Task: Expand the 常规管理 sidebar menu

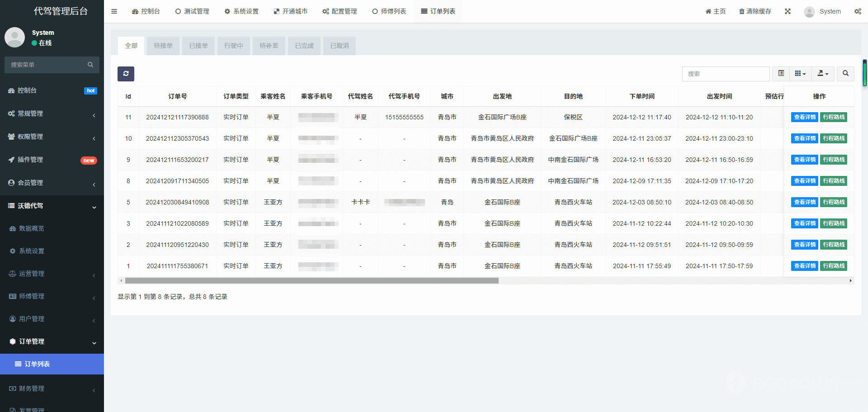Action: [x=52, y=114]
